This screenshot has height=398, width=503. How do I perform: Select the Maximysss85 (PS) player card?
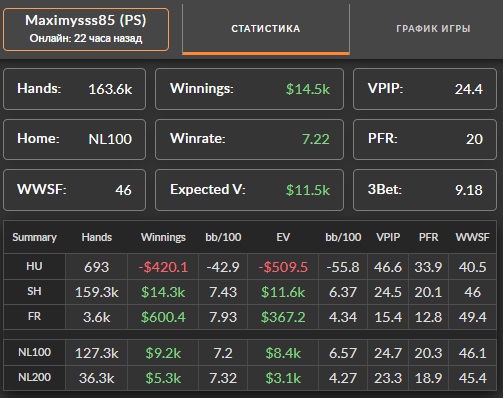click(86, 30)
